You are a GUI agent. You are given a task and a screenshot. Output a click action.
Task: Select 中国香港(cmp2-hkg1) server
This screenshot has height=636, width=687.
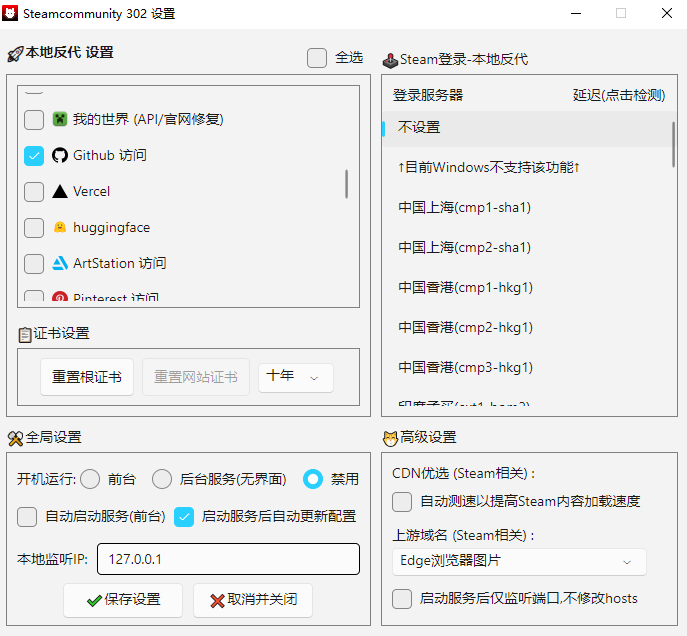click(527, 327)
